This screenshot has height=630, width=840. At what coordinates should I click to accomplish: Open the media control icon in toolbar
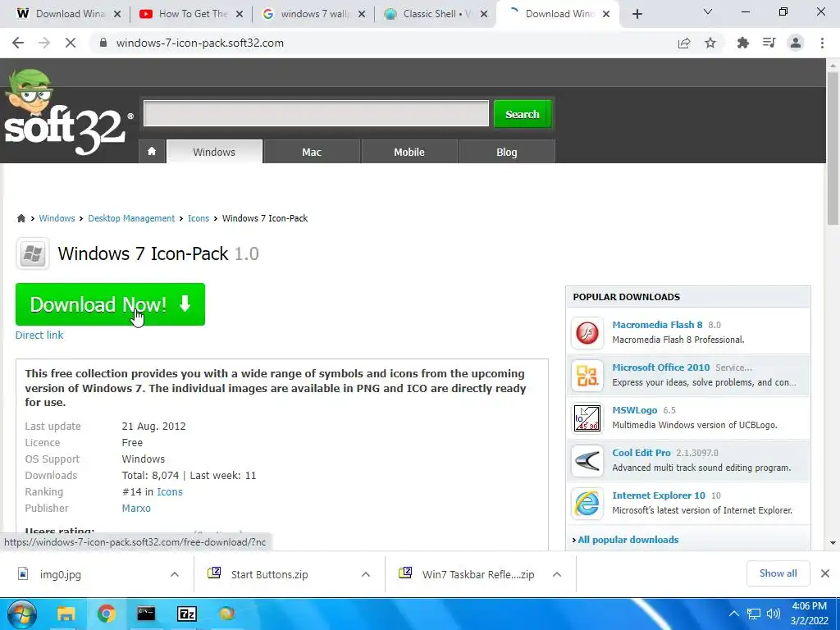pos(769,43)
